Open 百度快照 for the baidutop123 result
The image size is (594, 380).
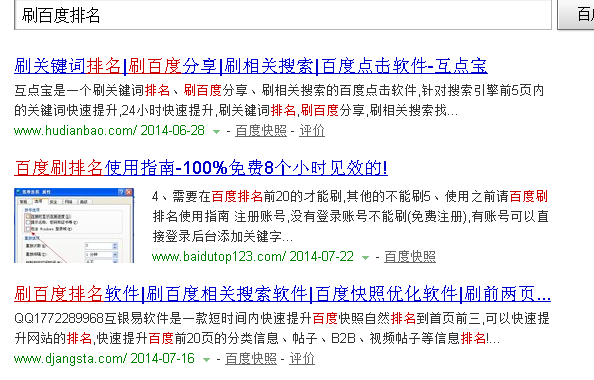pyautogui.click(x=410, y=256)
